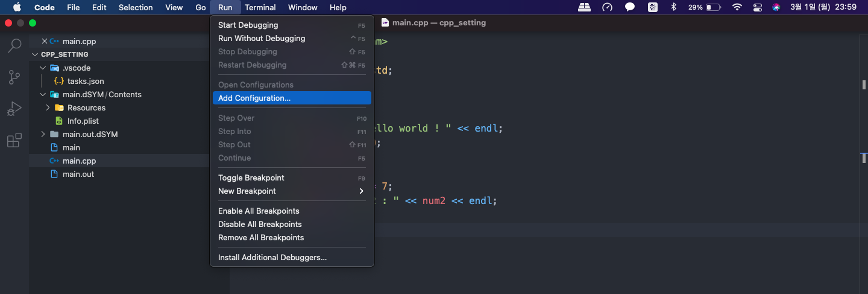The height and width of the screenshot is (294, 868).
Task: Open the Go menu
Action: [x=201, y=7]
